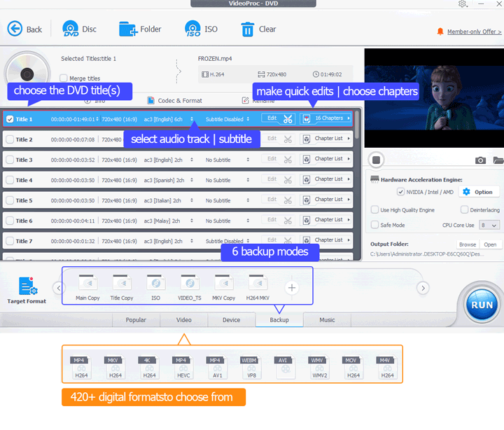This screenshot has height=430, width=504.
Task: Show next formats with right arrow
Action: tap(423, 288)
